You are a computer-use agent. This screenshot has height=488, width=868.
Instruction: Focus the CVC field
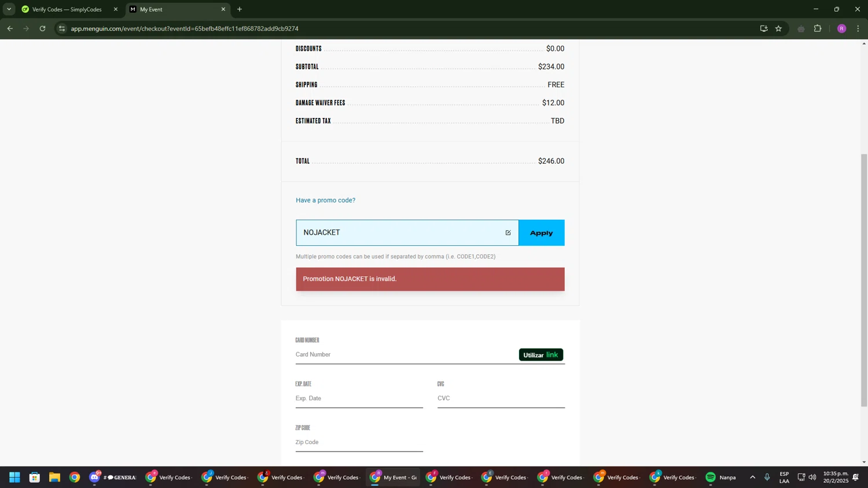click(x=501, y=398)
